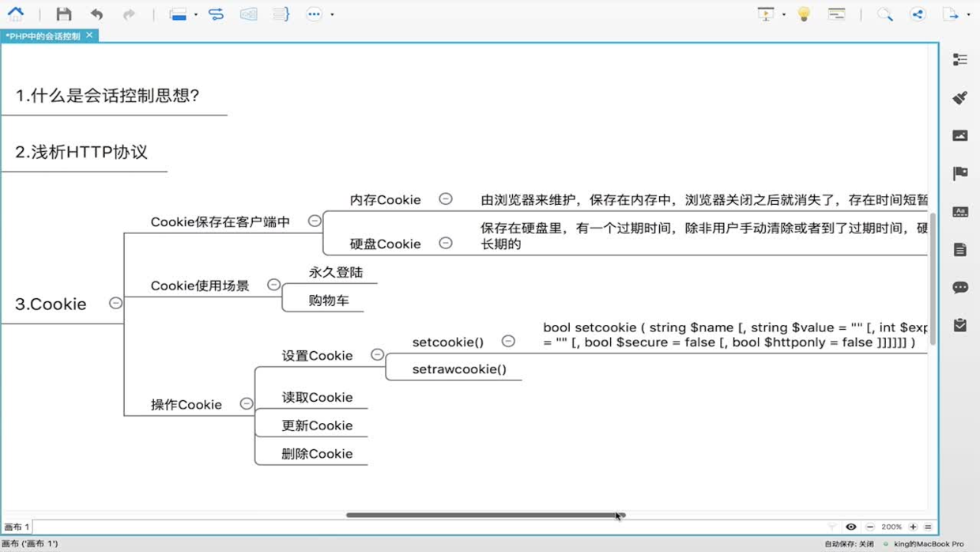980x552 pixels.
Task: Select the 更新Cookie subtopic
Action: (x=317, y=425)
